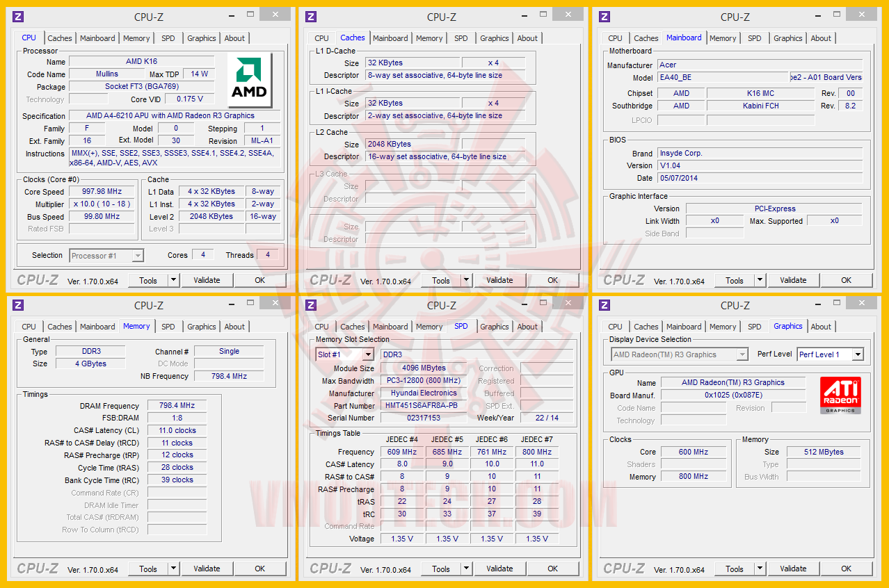Viewport: 889px width, 588px height.
Task: Open Tools arrow in the Graphics window
Action: pos(760,569)
